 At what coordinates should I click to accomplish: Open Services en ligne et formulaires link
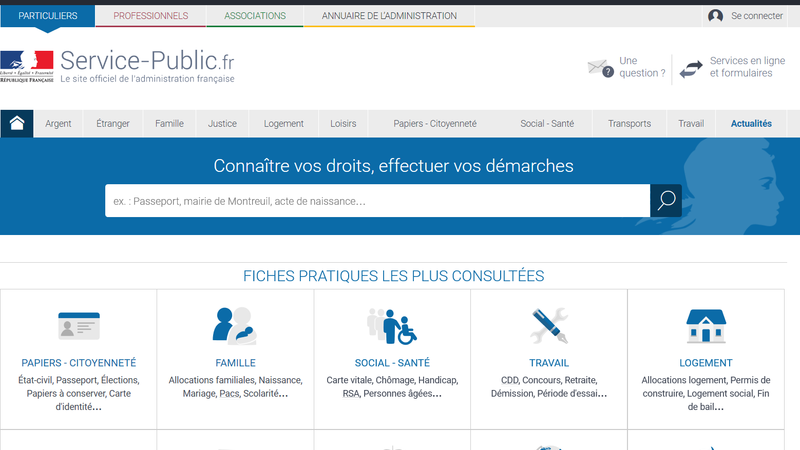(747, 67)
